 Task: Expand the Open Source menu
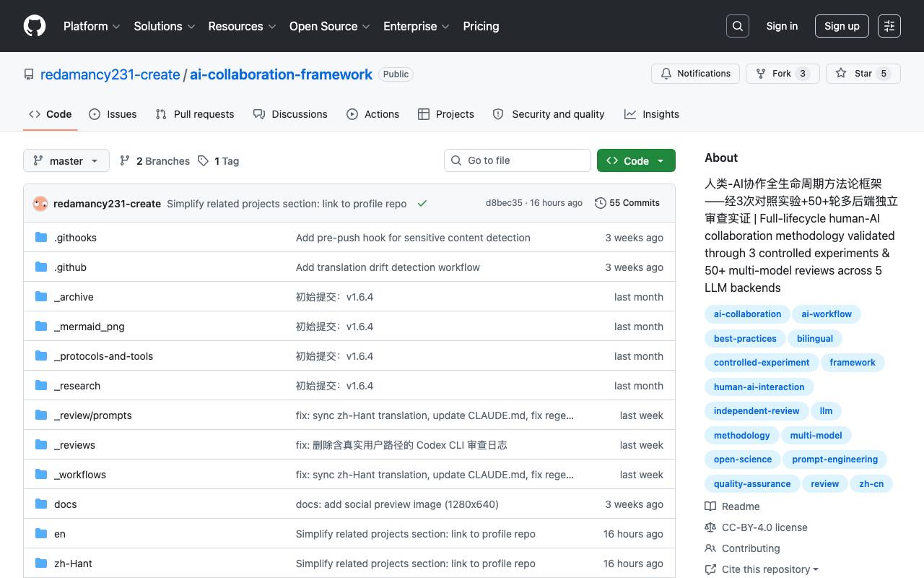(330, 26)
